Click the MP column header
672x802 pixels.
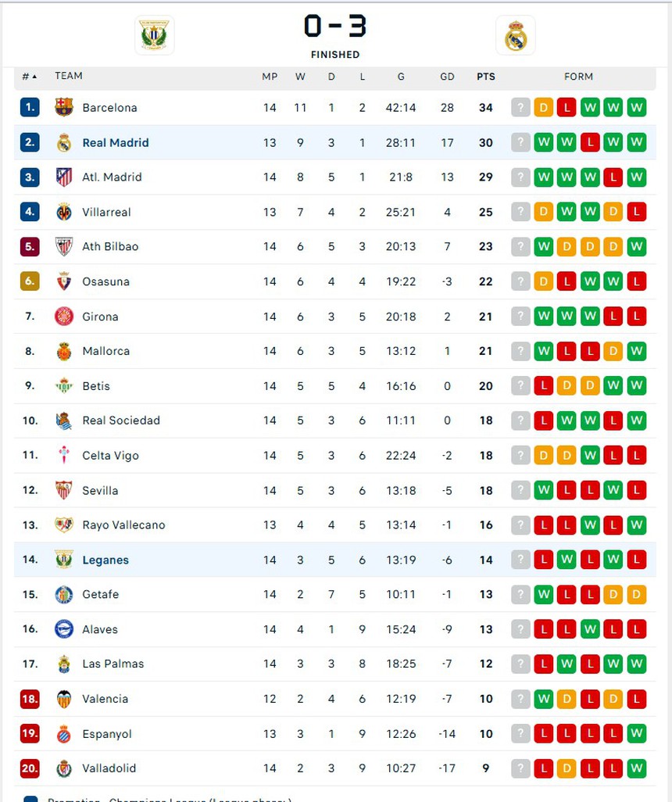(270, 77)
